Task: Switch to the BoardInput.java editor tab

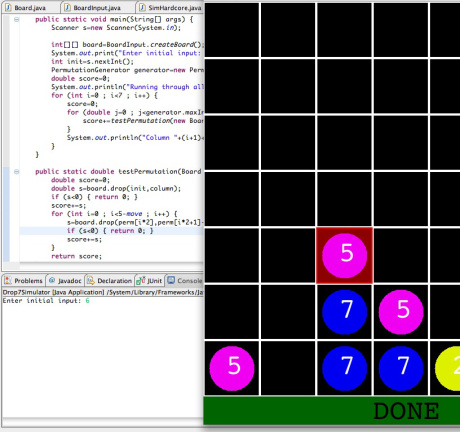Action: coord(97,7)
